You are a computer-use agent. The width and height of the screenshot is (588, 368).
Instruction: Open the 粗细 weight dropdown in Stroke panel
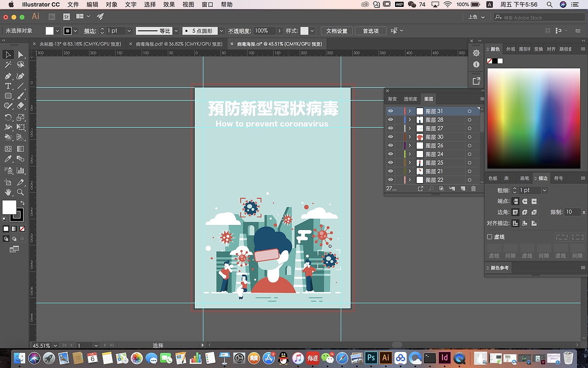[x=545, y=190]
